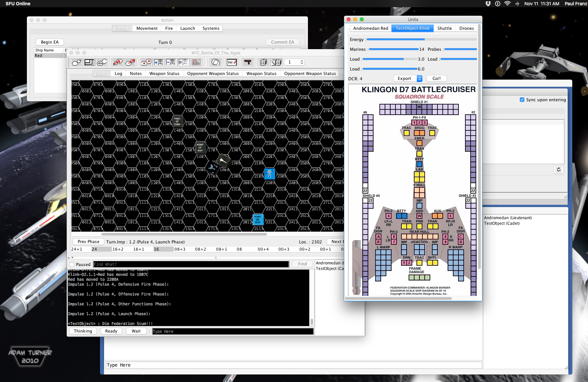The image size is (588, 382).
Task: Click the remove unit (minus ship) icon
Action: pos(171,62)
